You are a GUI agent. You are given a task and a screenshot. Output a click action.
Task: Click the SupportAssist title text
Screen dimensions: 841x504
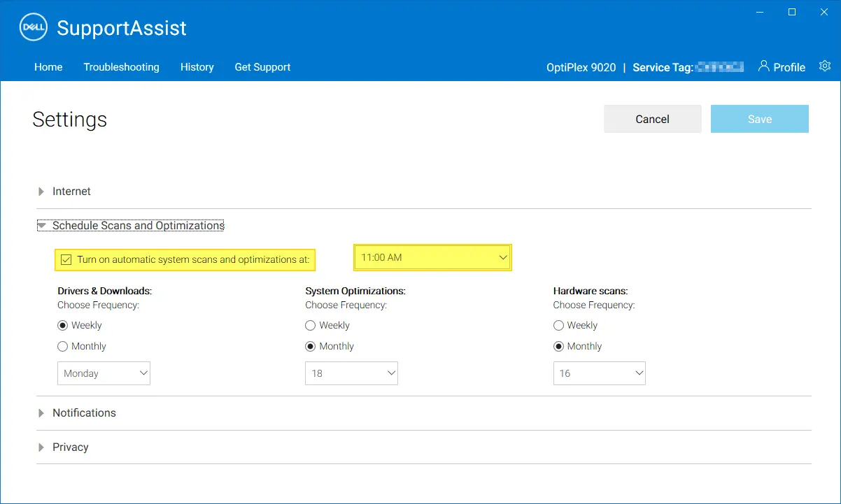[x=122, y=28]
